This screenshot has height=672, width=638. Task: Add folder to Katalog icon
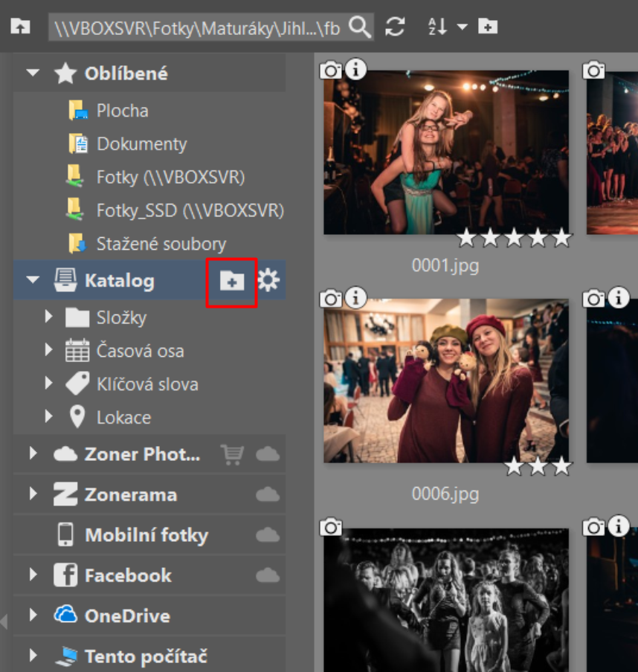[x=232, y=281]
